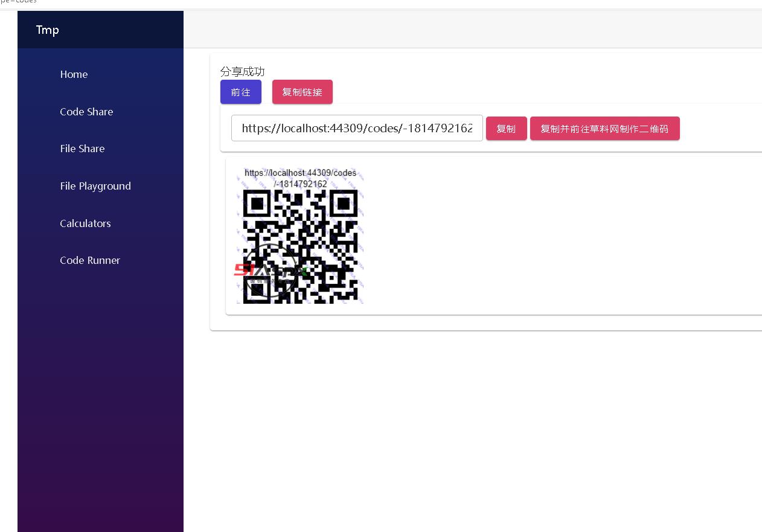Click the URL caption above QR code
Viewport: 762px width, 532px height.
click(x=300, y=178)
